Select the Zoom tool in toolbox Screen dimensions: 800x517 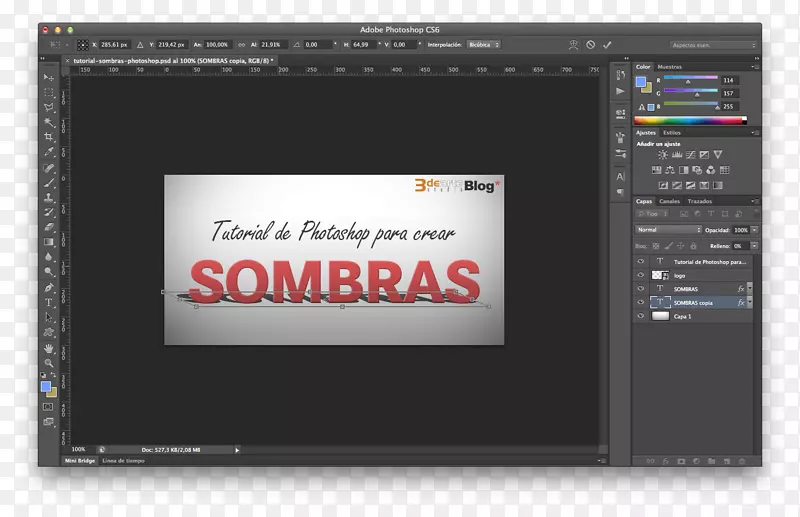coord(48,363)
